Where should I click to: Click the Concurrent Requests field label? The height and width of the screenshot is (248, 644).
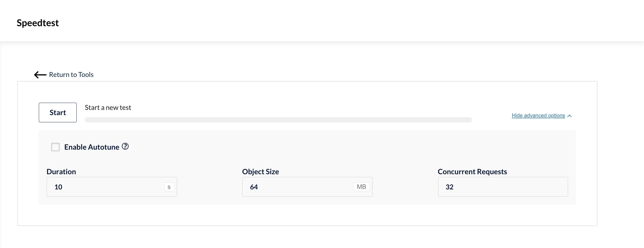[472, 172]
